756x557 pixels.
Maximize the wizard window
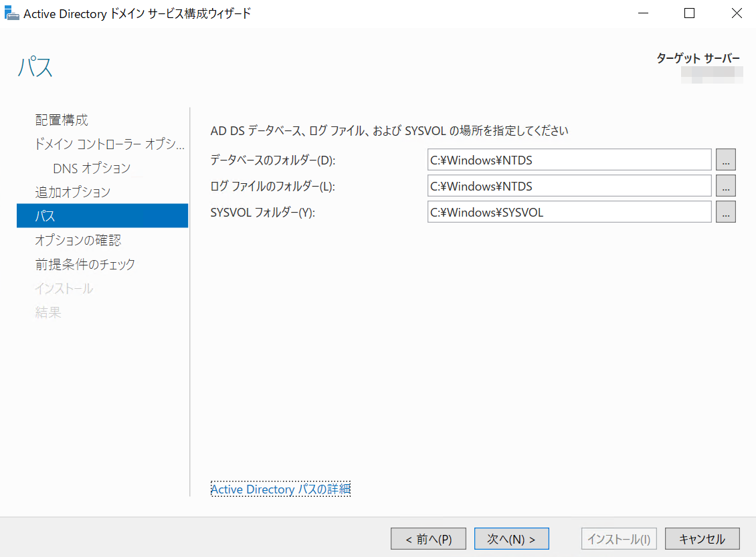pos(689,13)
